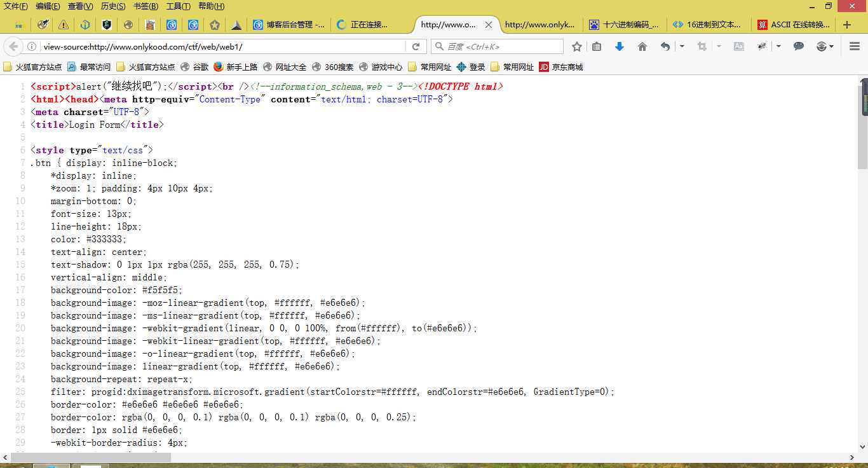Open the grey star pinned tab
This screenshot has width=868, height=468.
tap(215, 25)
